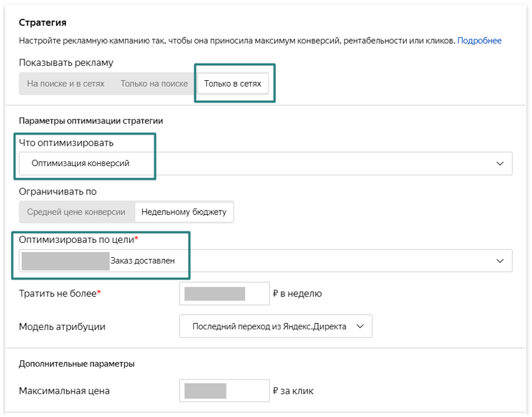Click the maximum price per click field
This screenshot has width=532, height=417.
(224, 390)
